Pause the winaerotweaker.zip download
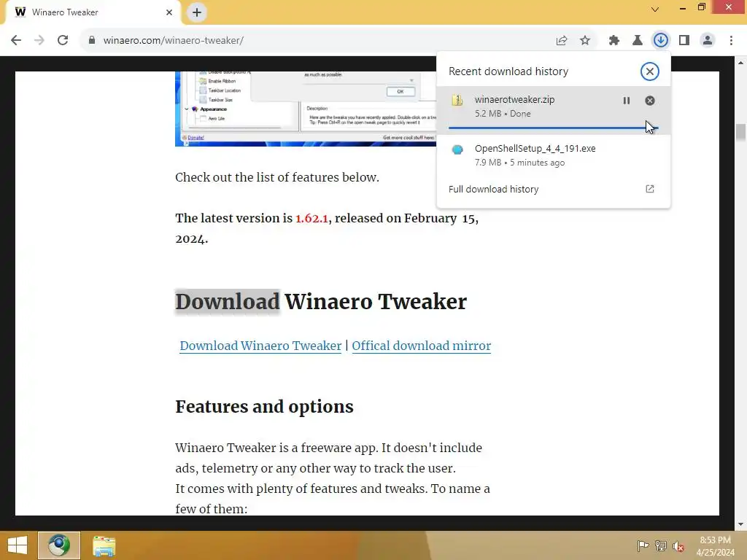747x560 pixels. tap(627, 101)
